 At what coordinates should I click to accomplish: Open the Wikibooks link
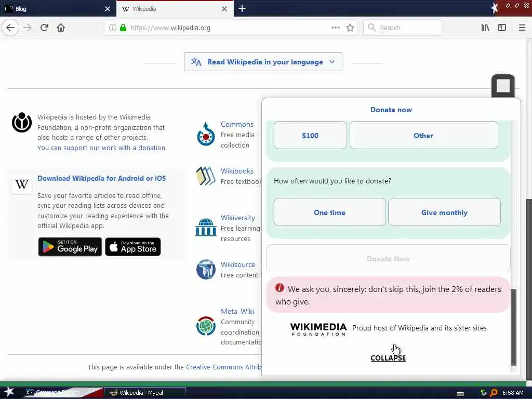point(237,171)
